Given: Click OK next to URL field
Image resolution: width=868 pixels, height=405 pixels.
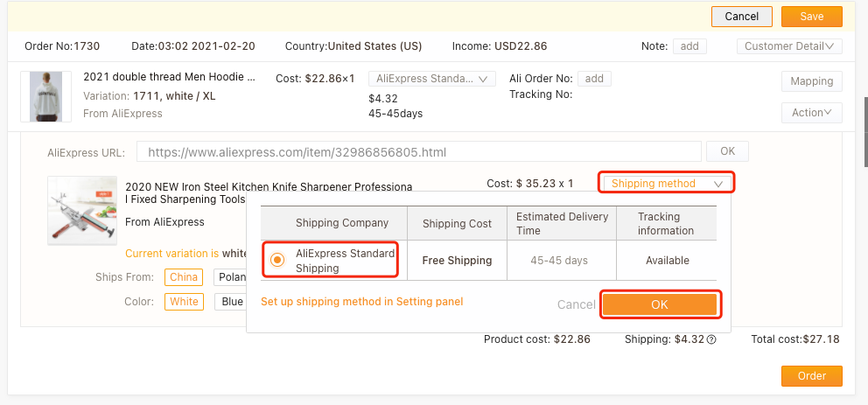Looking at the screenshot, I should (727, 151).
